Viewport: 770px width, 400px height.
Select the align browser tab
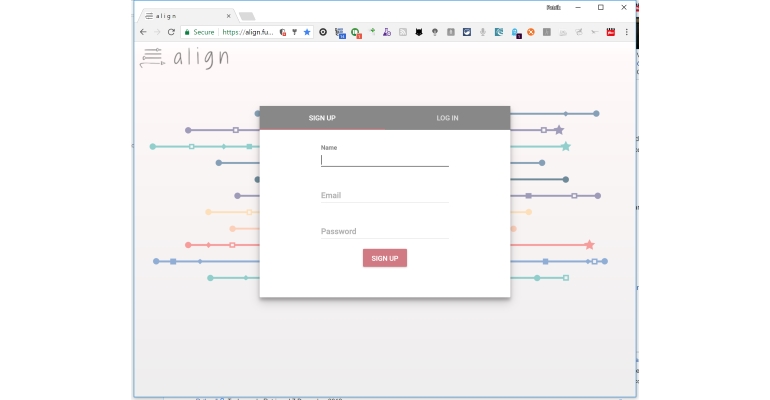188,16
